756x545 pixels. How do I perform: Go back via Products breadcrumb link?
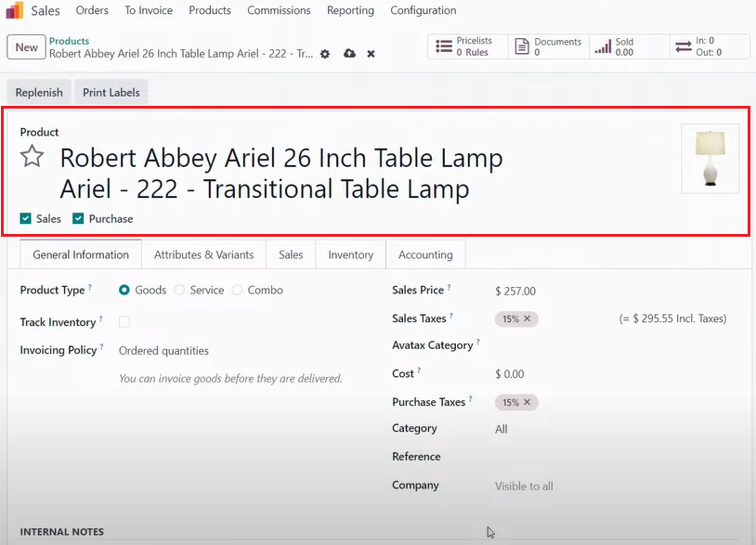coord(69,41)
